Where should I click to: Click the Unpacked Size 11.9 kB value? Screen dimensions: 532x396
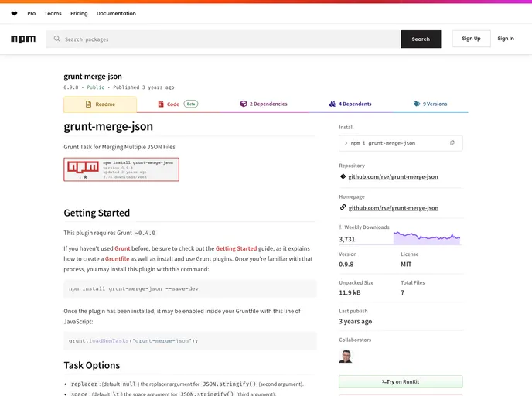350,292
